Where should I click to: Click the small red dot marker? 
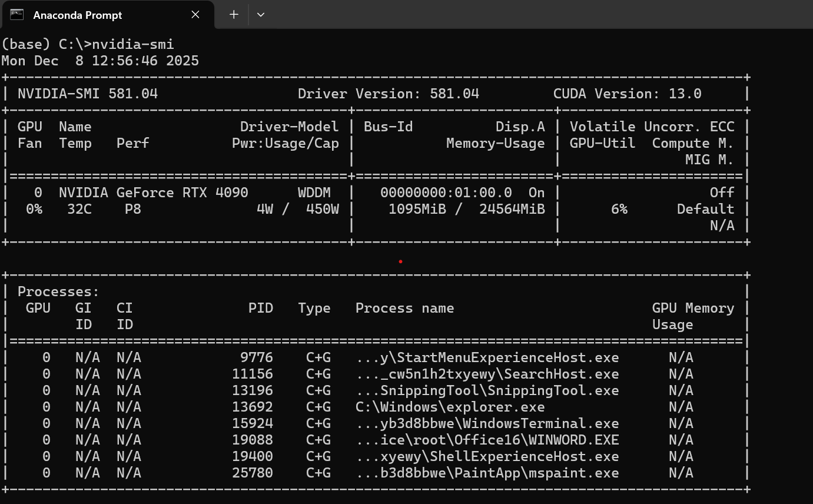(400, 261)
